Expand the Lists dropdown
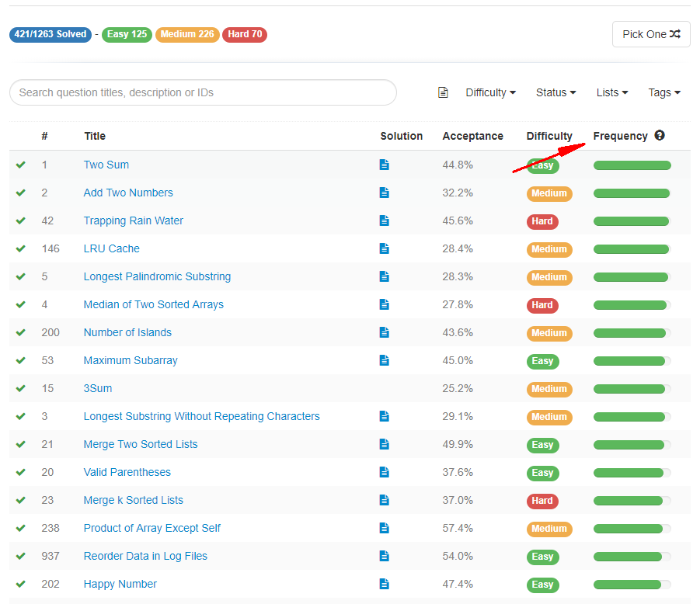This screenshot has width=700, height=604. click(611, 92)
